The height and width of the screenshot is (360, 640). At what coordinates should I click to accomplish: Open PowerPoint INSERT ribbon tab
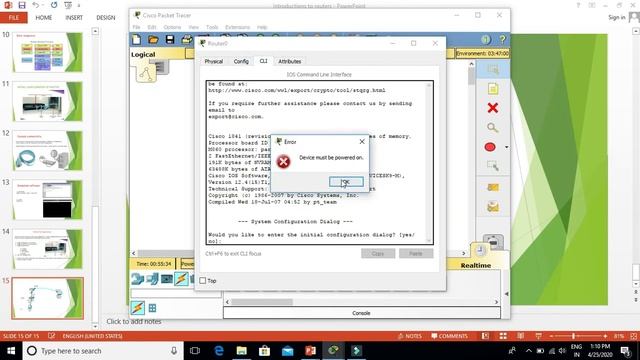[74, 18]
